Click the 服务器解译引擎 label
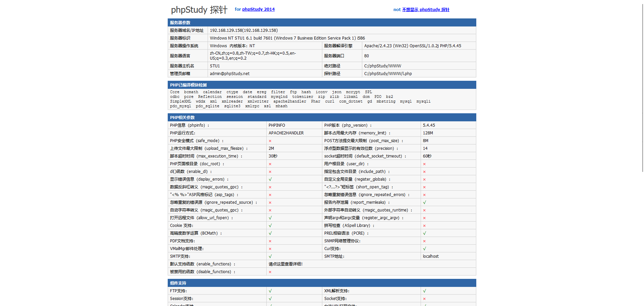 point(338,46)
